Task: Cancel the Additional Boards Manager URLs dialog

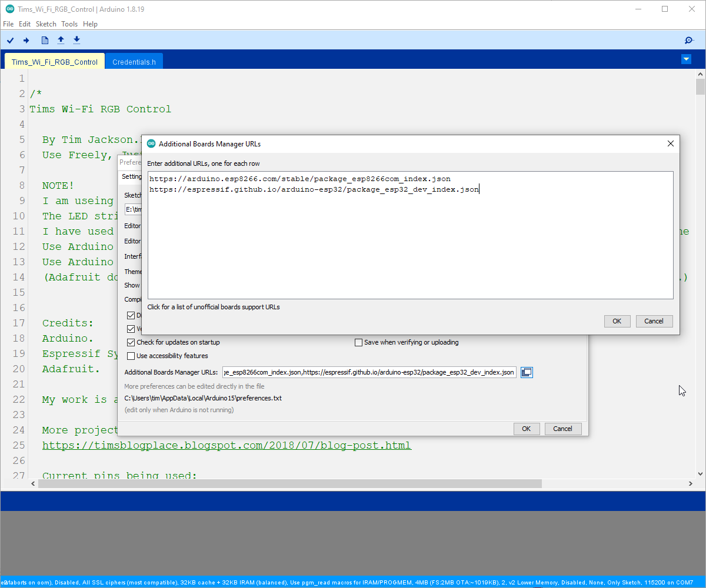Action: 654,321
